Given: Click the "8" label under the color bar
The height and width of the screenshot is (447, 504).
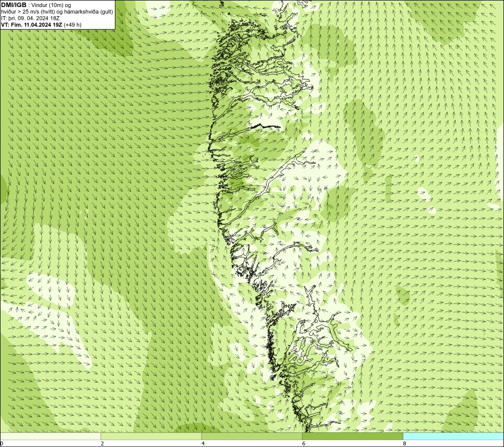Looking at the screenshot, I should pos(404,444).
